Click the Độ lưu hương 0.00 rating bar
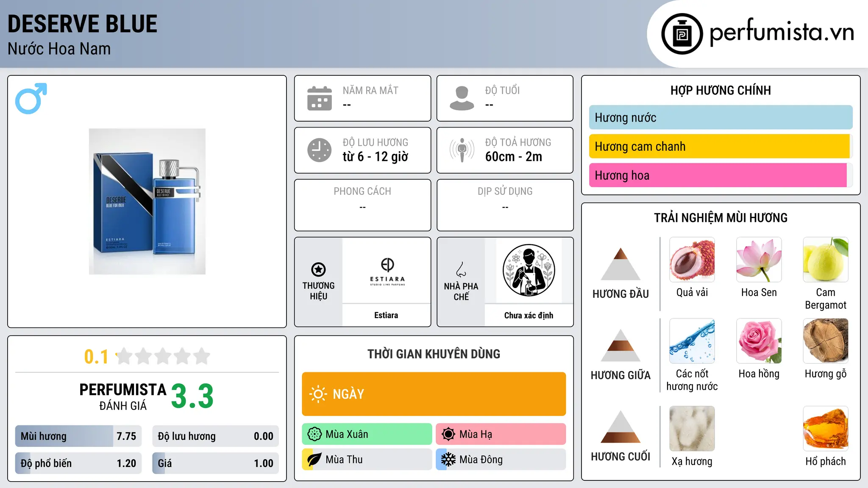868x488 pixels. coord(216,436)
